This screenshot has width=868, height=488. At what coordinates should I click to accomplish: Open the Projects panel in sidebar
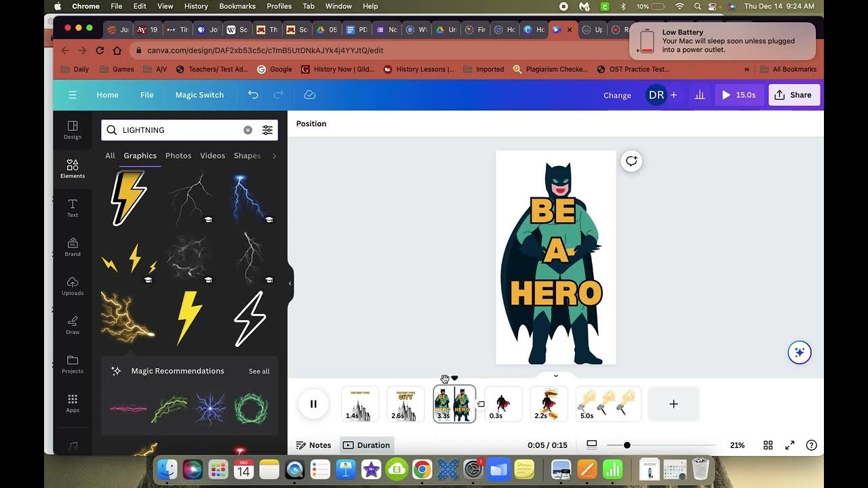pos(73,364)
